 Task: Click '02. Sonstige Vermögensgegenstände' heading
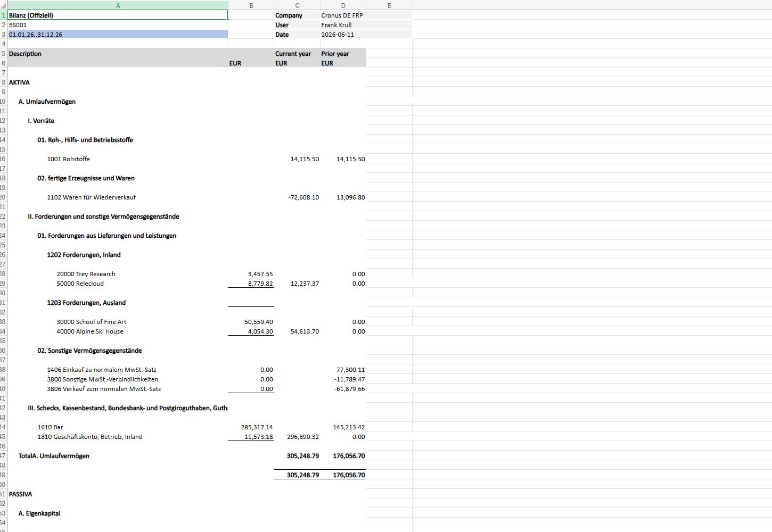click(89, 351)
